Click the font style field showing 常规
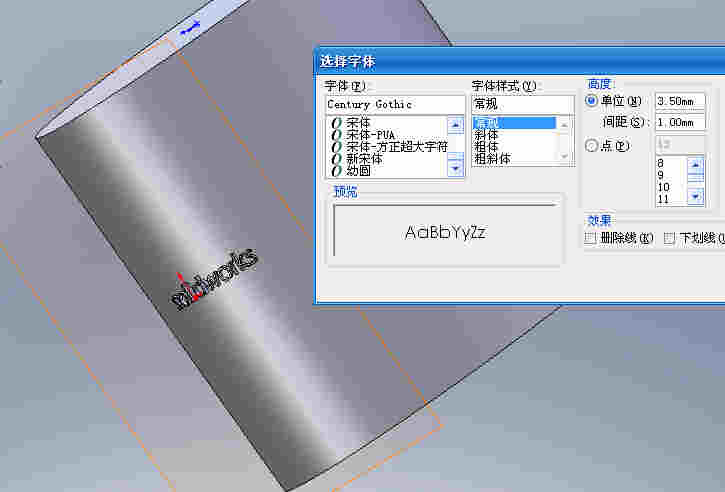 click(522, 105)
